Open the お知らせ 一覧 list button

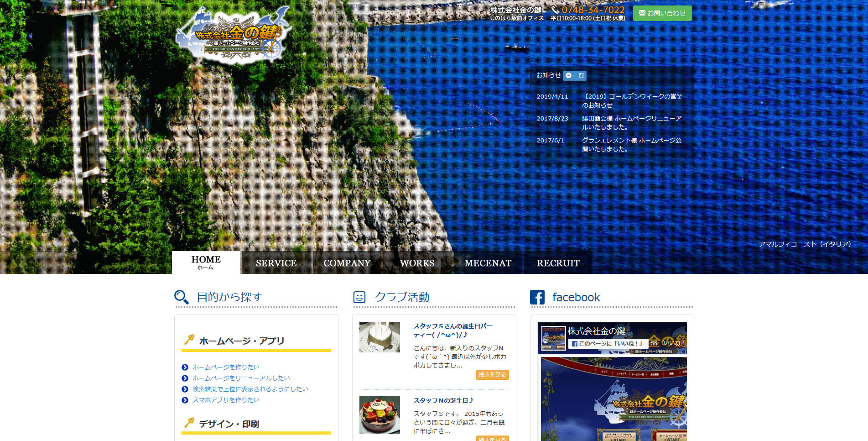574,75
